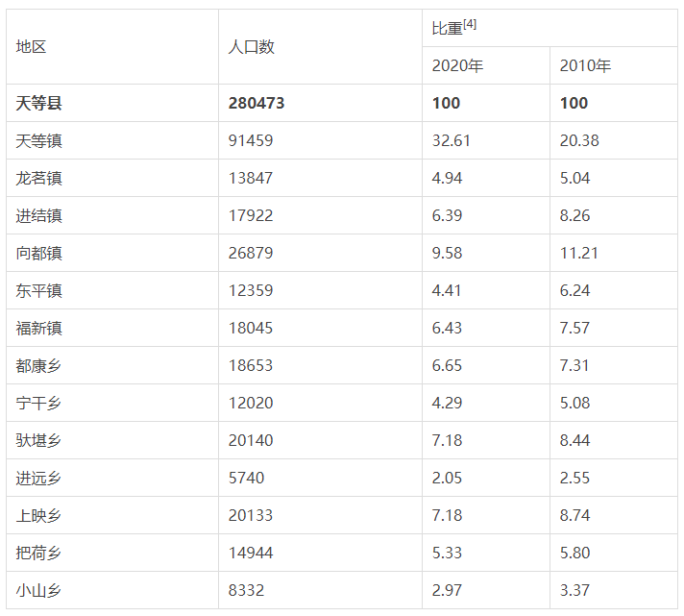Screen dimensions: 684x616
Task: Select the 32.61 share value
Action: [x=452, y=141]
